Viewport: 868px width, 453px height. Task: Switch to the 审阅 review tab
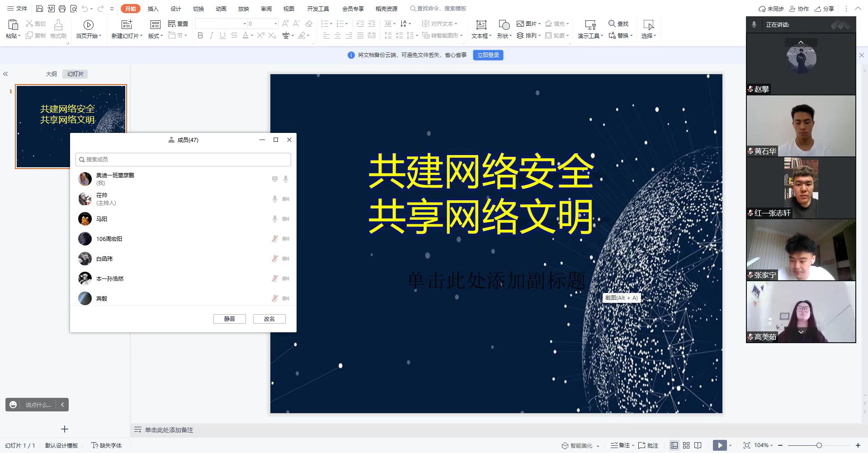click(x=266, y=9)
